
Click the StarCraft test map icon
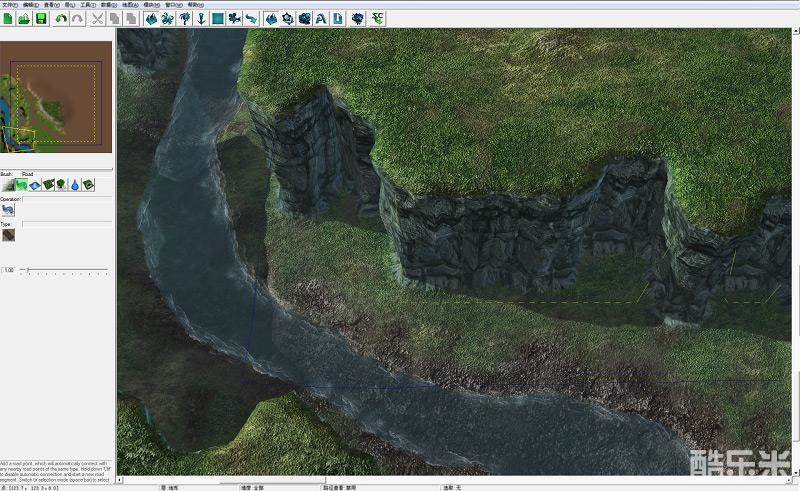click(377, 18)
